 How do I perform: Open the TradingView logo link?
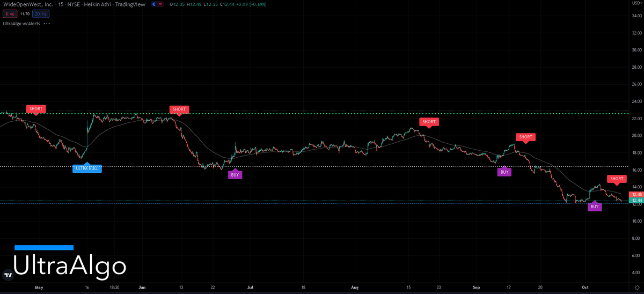(x=8, y=275)
